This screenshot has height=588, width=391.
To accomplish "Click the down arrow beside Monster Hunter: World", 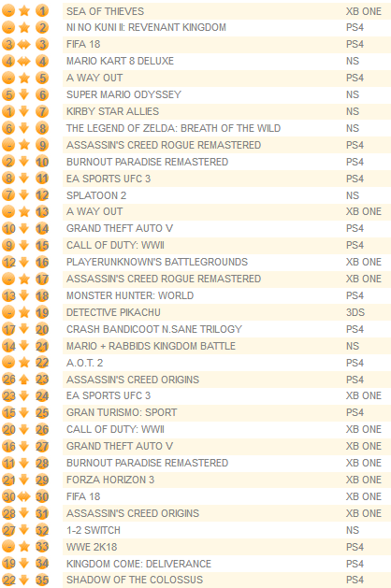I will point(24,295).
